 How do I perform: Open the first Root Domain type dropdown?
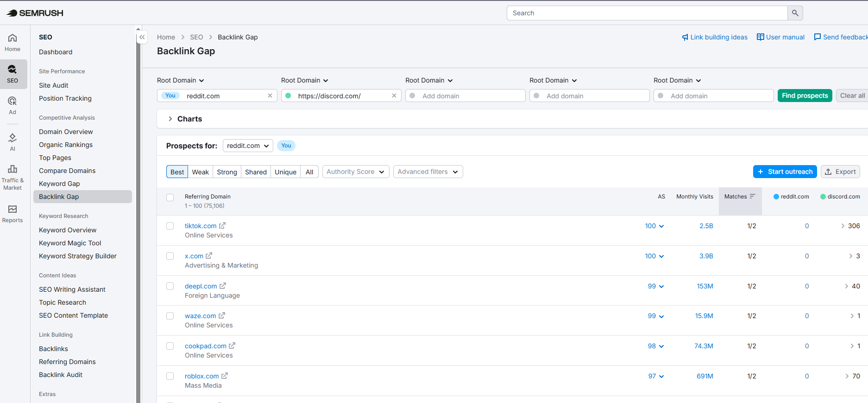coord(181,80)
